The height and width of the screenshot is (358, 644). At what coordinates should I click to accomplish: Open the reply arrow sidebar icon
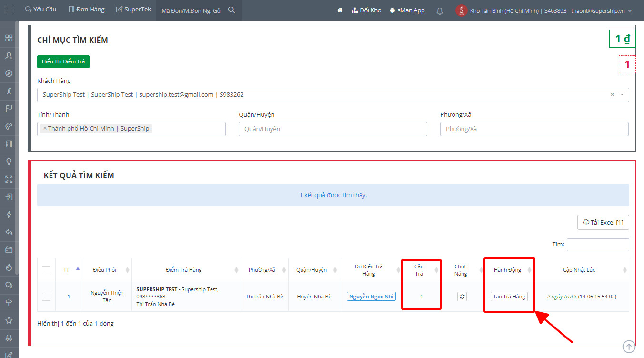pyautogui.click(x=9, y=232)
